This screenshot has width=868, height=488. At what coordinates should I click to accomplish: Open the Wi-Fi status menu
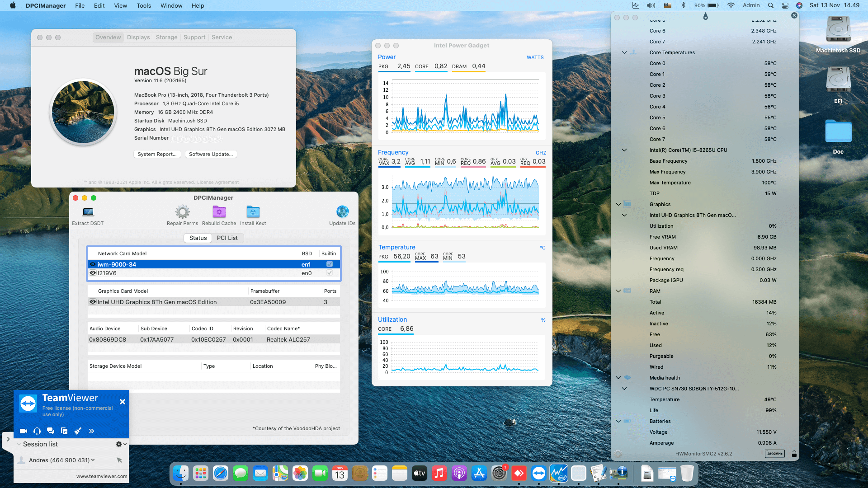point(731,5)
